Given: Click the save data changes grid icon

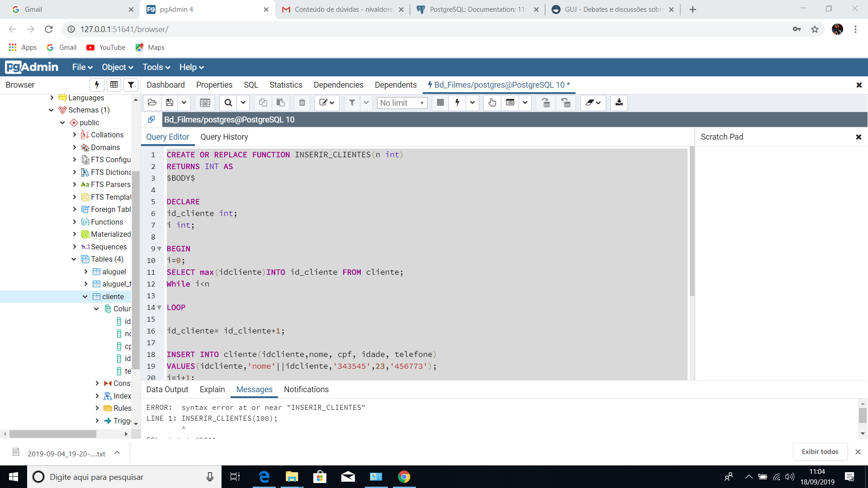Looking at the screenshot, I should pos(205,103).
